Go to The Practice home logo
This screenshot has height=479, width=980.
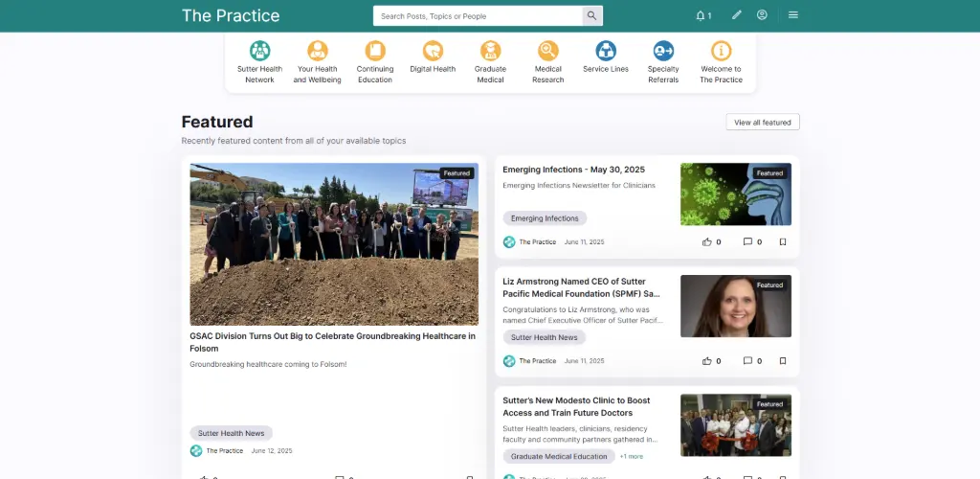pos(231,15)
